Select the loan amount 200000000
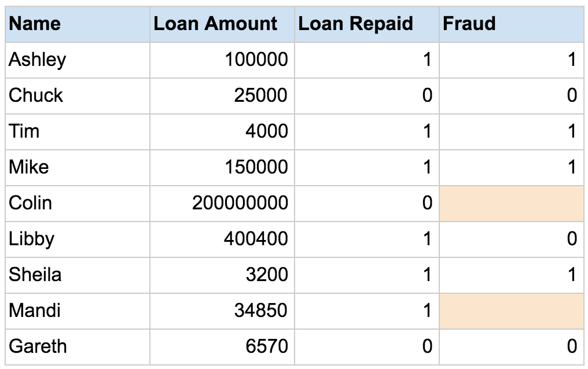Image resolution: width=588 pixels, height=369 pixels. 222,203
